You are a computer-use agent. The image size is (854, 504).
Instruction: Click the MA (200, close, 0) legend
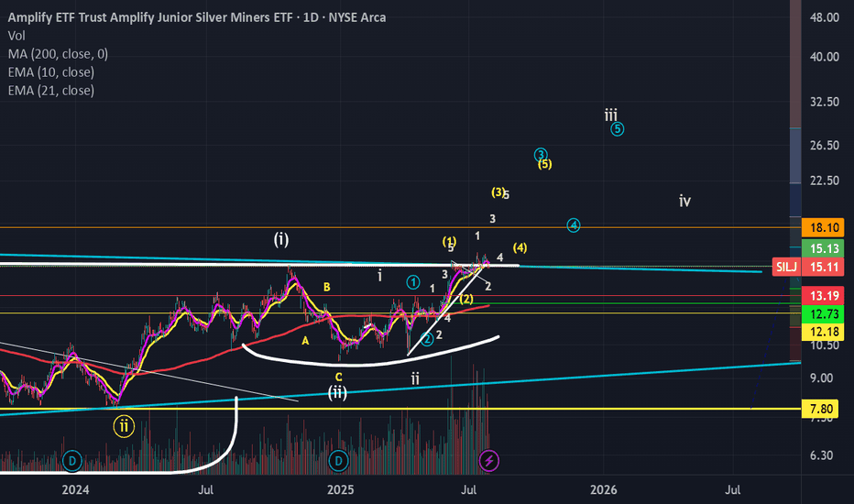pyautogui.click(x=58, y=54)
